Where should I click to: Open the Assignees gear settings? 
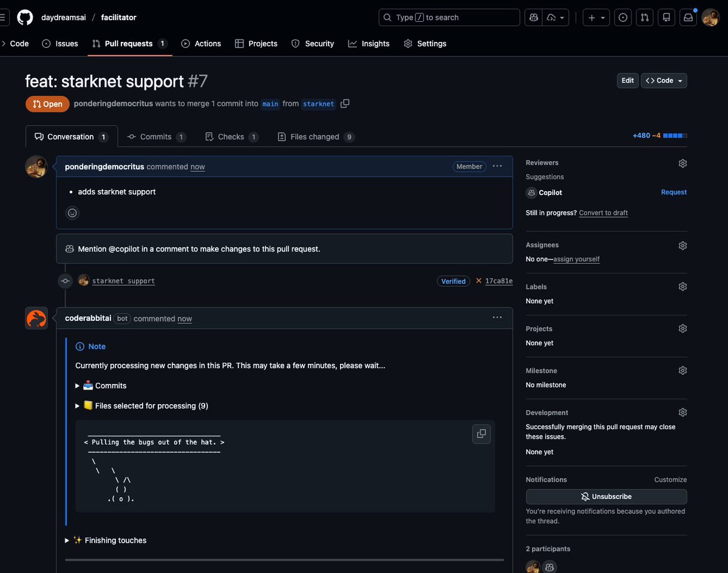tap(682, 245)
